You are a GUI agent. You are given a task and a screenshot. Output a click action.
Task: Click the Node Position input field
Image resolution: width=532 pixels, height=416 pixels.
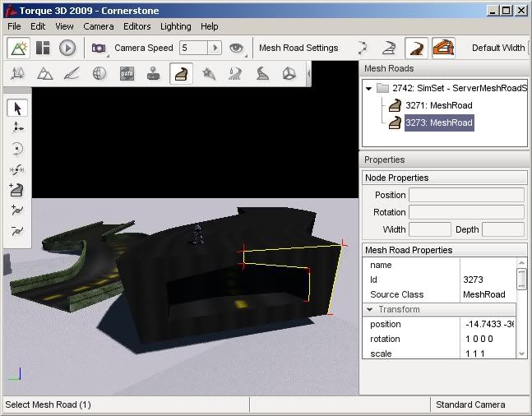click(x=466, y=195)
